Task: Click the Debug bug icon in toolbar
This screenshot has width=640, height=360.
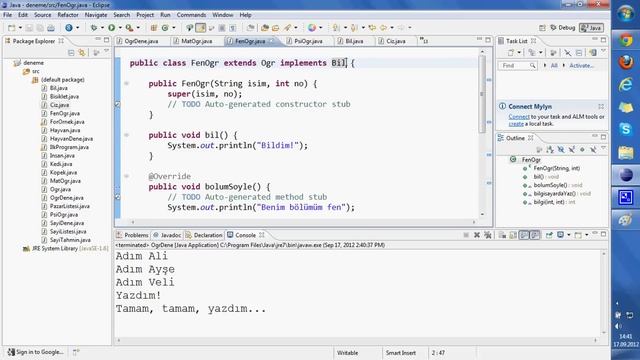Action: [94, 28]
